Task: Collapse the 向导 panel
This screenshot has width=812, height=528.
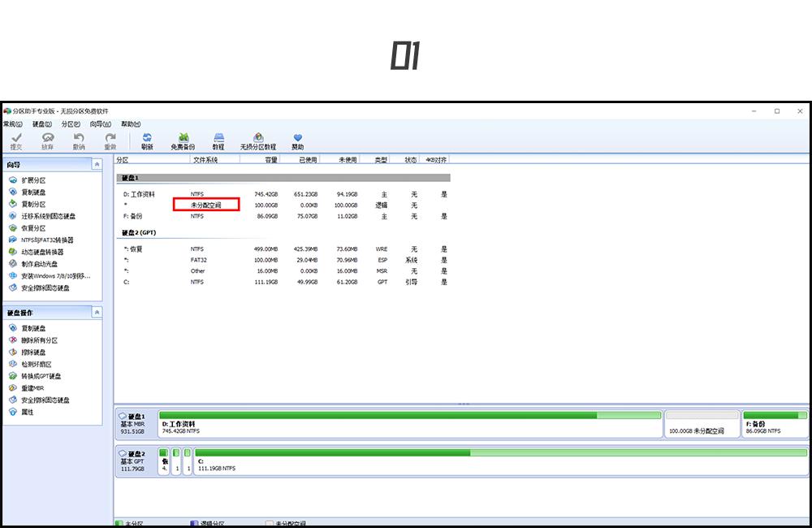Action: tap(97, 165)
